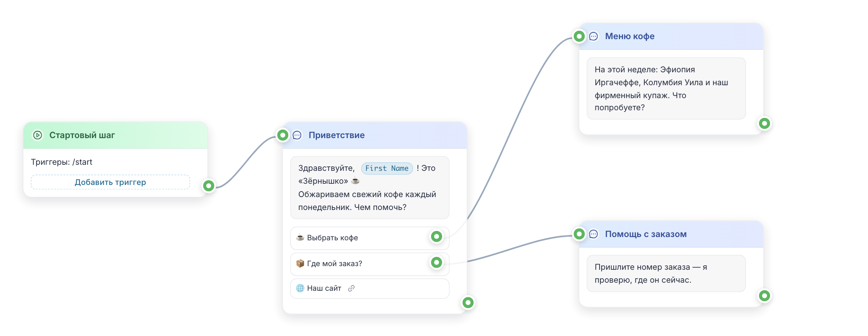The image size is (868, 336).
Task: Click the bottom output connector of Приветствие node
Action: tap(468, 302)
